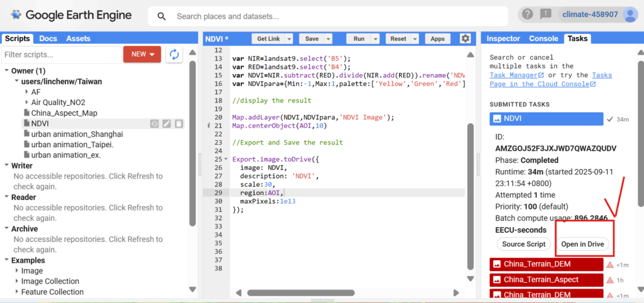The height and width of the screenshot is (303, 644).
Task: Collapse the Archive section
Action: point(6,229)
